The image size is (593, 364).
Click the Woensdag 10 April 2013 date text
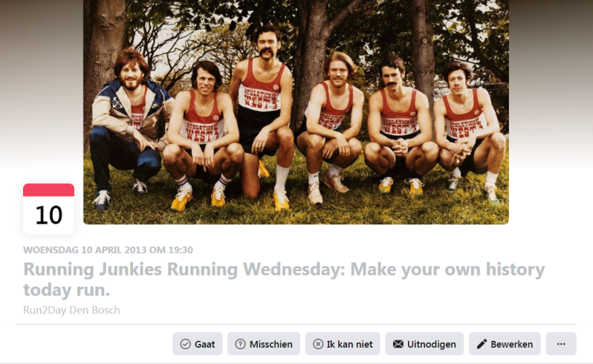tap(108, 250)
